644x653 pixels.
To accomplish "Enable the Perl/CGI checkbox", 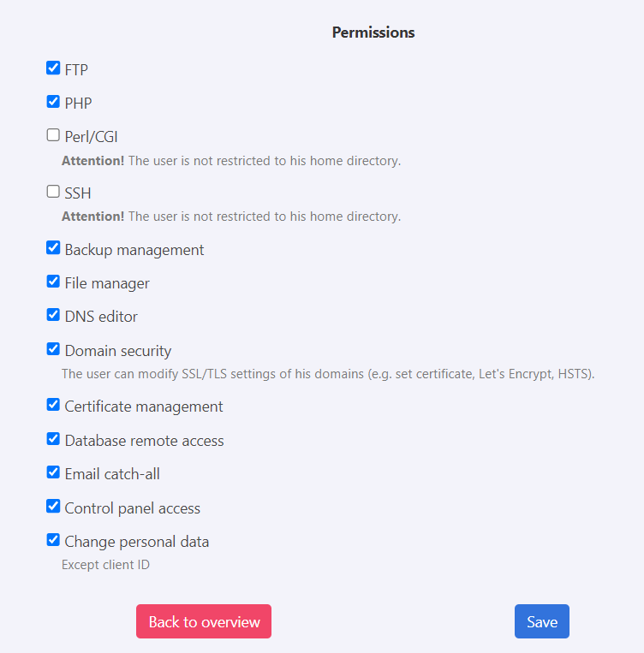I will 53,135.
